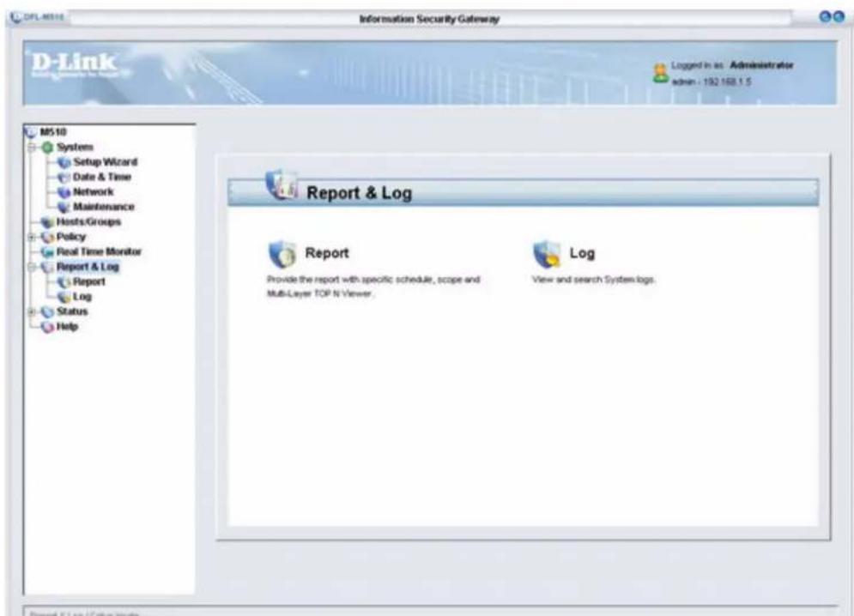Viewport: 854px width, 616px height.
Task: Click the Report & Log header icon
Action: pyautogui.click(x=282, y=185)
